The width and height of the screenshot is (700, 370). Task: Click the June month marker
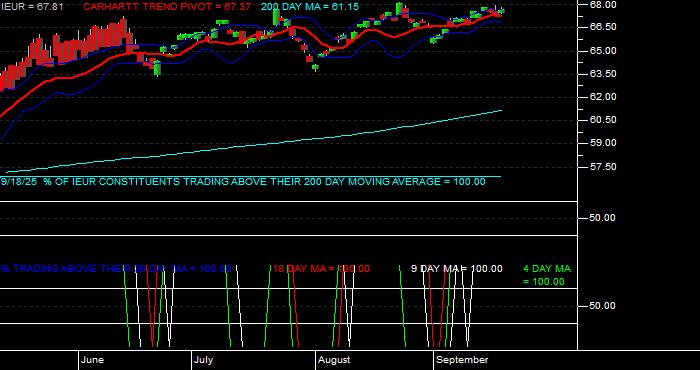tap(93, 360)
